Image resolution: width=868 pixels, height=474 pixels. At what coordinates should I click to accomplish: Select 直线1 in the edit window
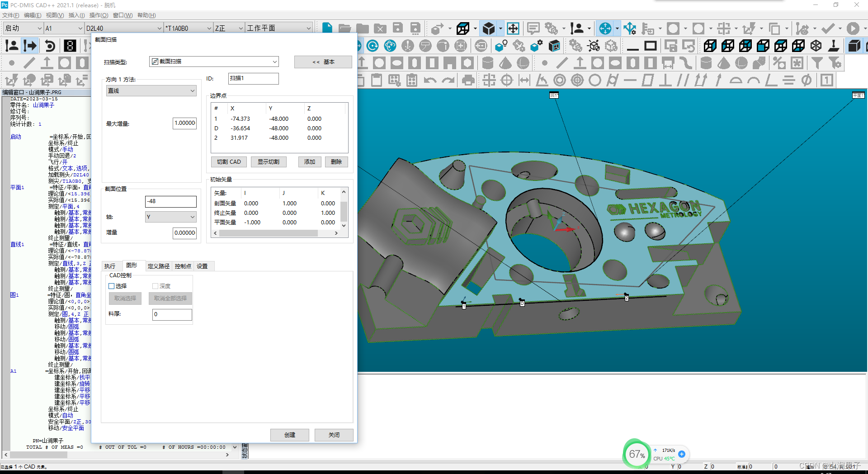tap(17, 244)
